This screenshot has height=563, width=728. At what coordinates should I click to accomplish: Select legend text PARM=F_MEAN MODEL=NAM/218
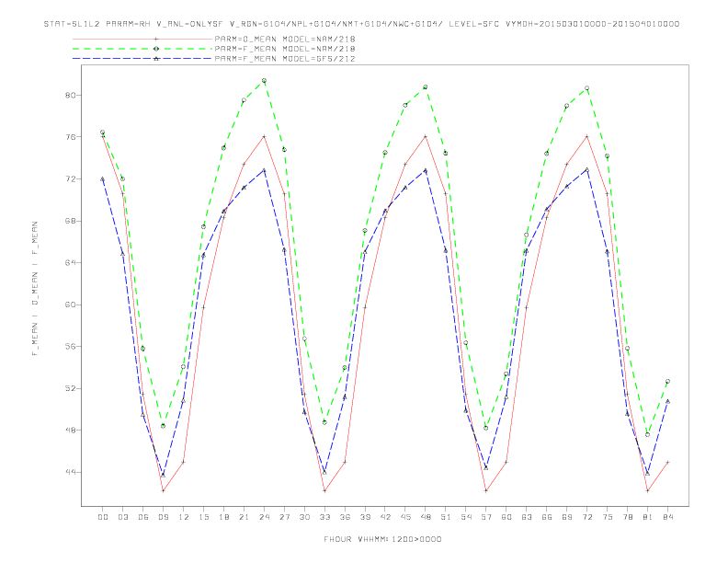pyautogui.click(x=285, y=49)
